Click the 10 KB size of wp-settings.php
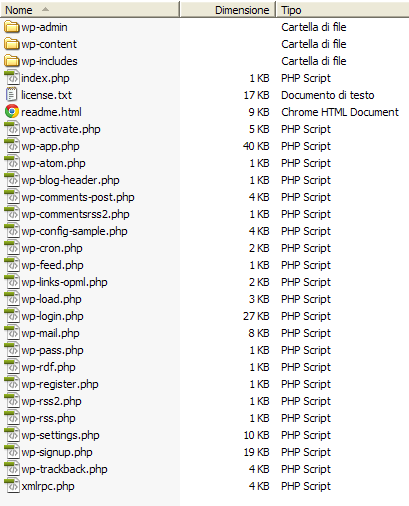This screenshot has height=506, width=409. pos(256,435)
